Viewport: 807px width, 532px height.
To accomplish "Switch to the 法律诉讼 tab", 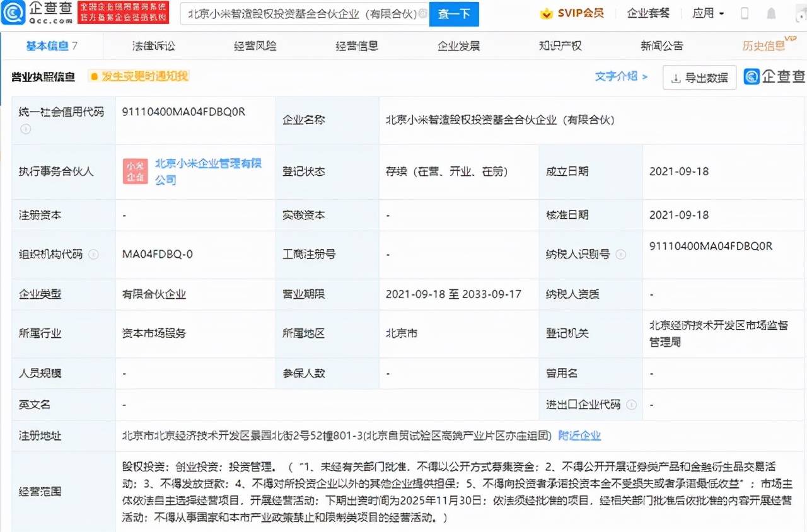I will click(x=153, y=46).
